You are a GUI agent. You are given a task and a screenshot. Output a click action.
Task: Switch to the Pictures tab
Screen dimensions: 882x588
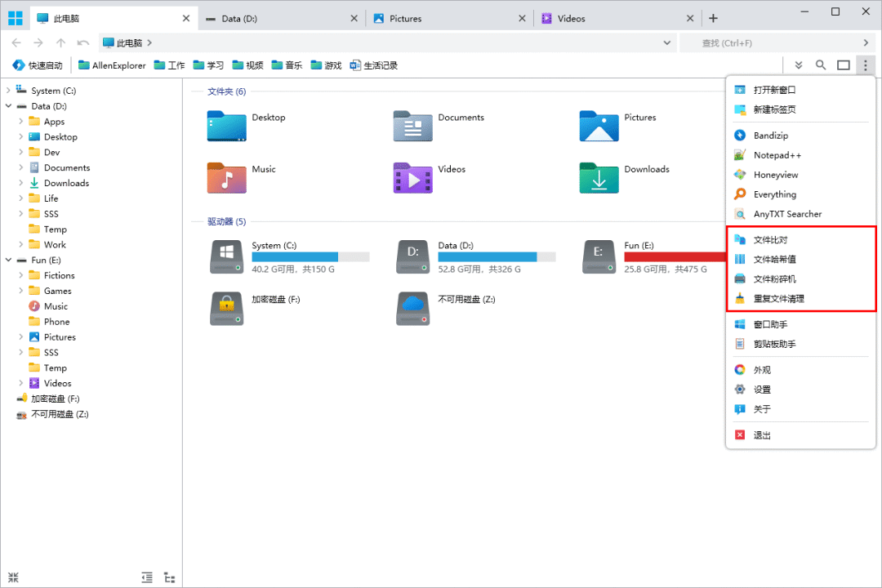pyautogui.click(x=406, y=17)
